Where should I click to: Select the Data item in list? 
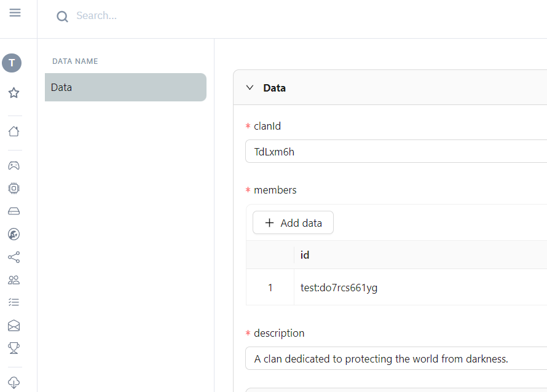tap(125, 87)
